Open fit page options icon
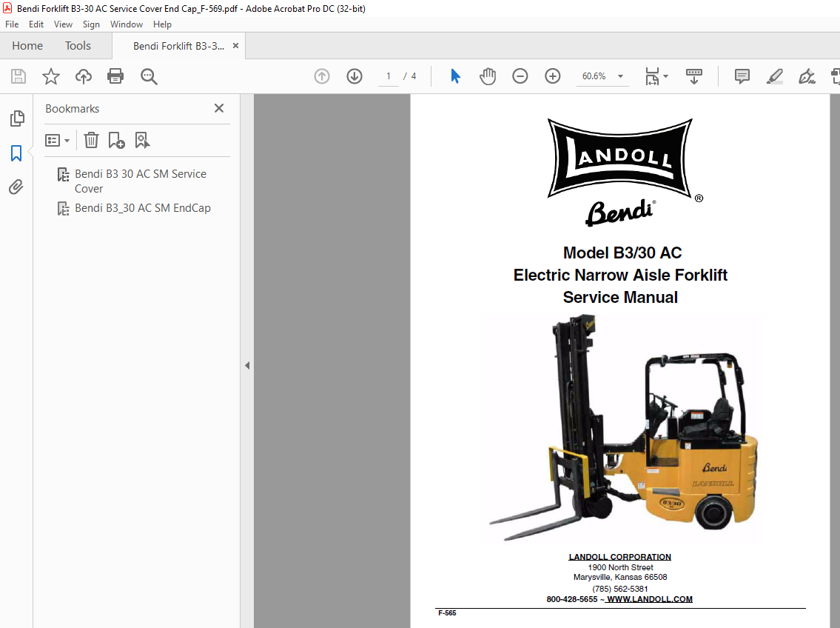Screen dimensions: 840x628 coord(652,76)
